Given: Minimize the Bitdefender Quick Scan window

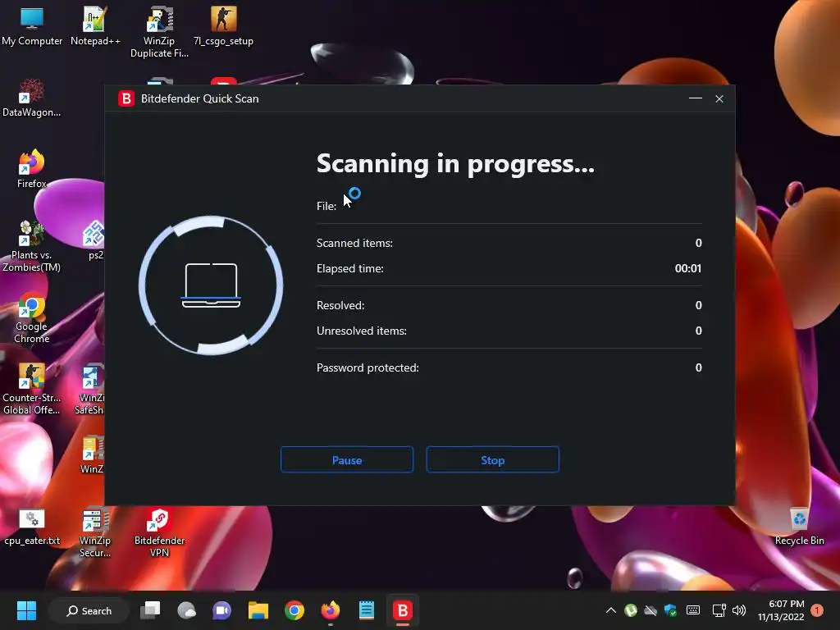Looking at the screenshot, I should 696,98.
